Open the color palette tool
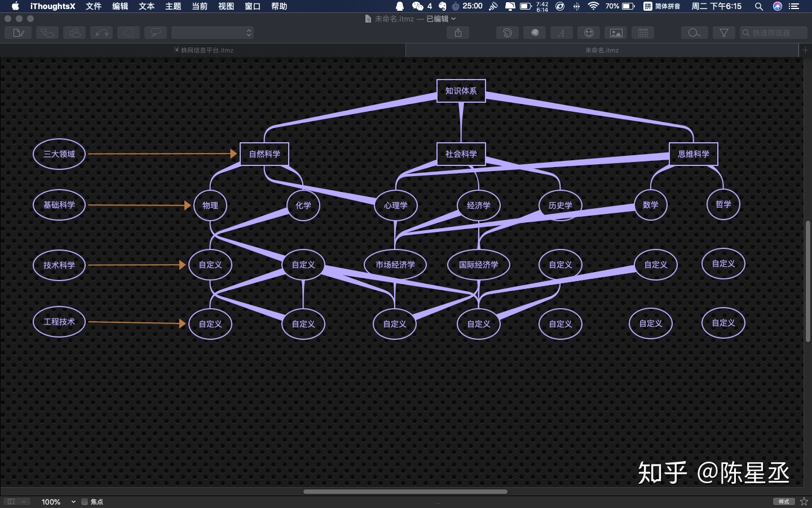The width and height of the screenshot is (812, 508). tap(507, 33)
